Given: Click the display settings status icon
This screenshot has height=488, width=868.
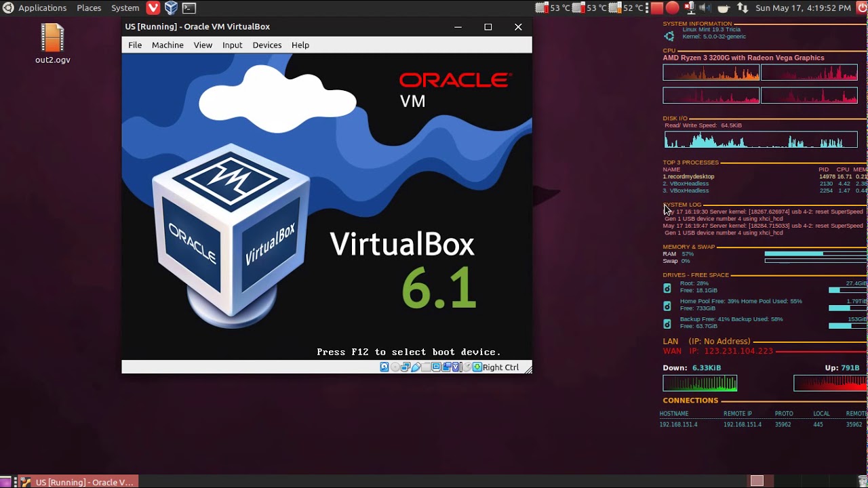Looking at the screenshot, I should point(436,367).
